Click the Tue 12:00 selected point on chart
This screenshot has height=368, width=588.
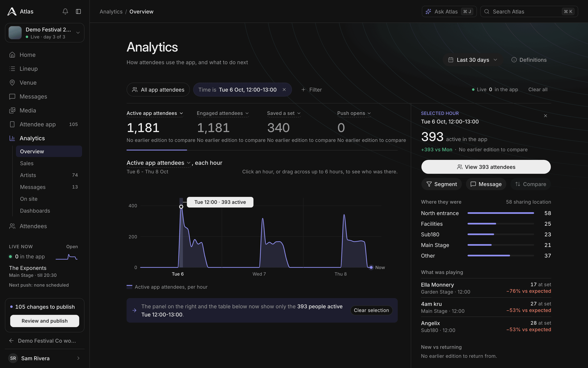pyautogui.click(x=181, y=207)
